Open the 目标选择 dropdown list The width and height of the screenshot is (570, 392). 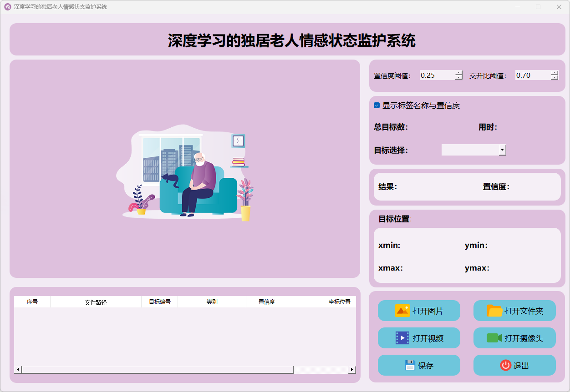502,150
